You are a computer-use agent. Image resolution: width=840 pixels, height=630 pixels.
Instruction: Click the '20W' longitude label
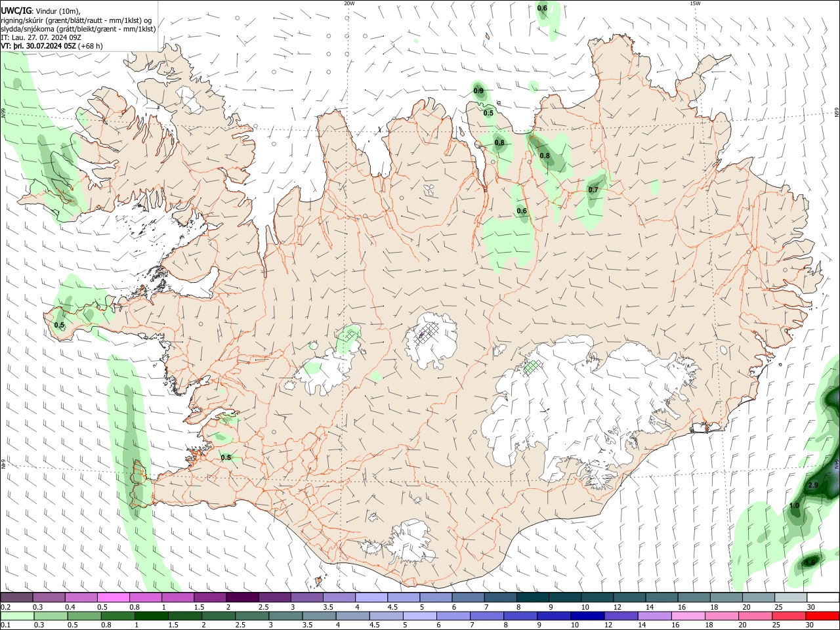point(349,3)
